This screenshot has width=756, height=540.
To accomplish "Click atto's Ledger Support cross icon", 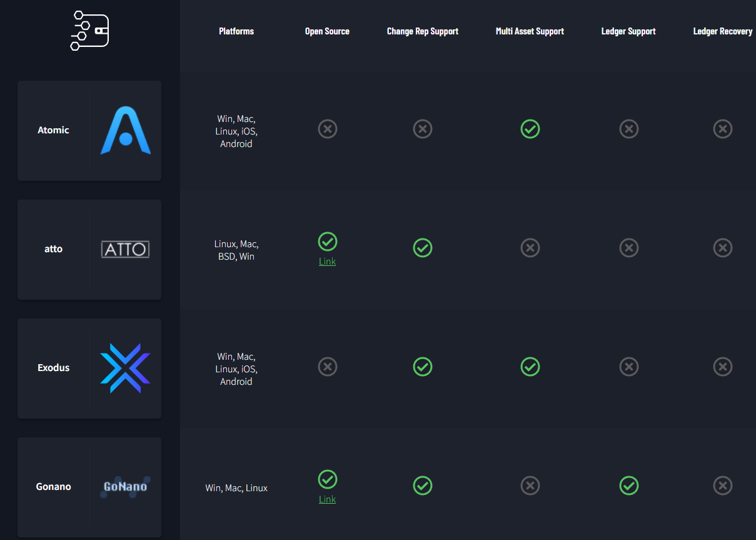I will tap(629, 248).
